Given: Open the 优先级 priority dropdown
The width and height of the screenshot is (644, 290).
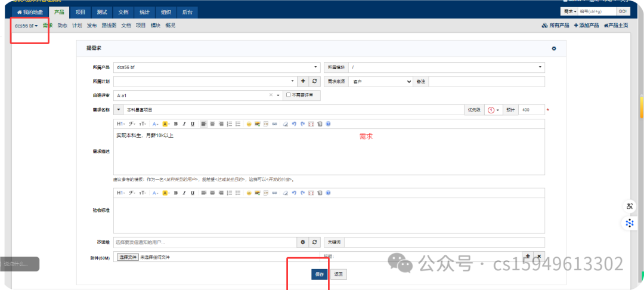Looking at the screenshot, I should pyautogui.click(x=493, y=110).
